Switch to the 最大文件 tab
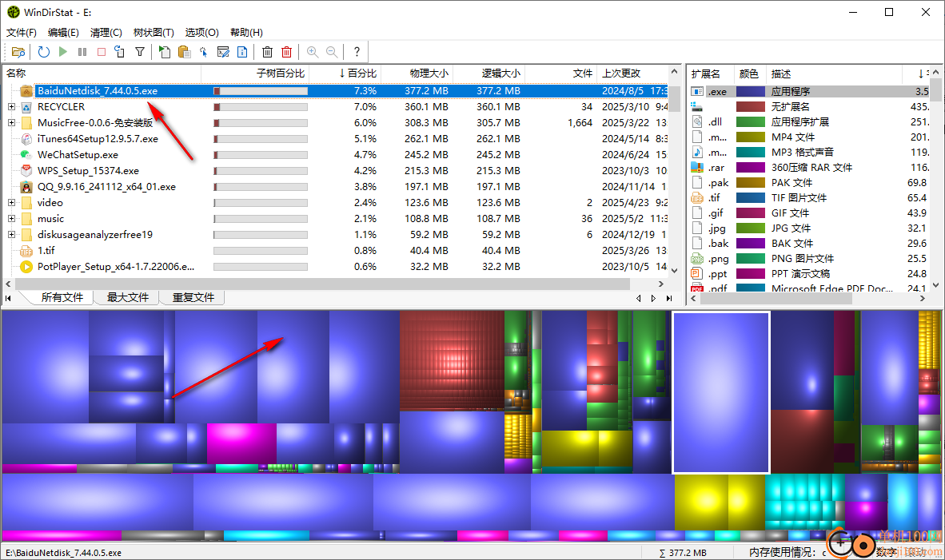The width and height of the screenshot is (945, 560). (x=127, y=297)
